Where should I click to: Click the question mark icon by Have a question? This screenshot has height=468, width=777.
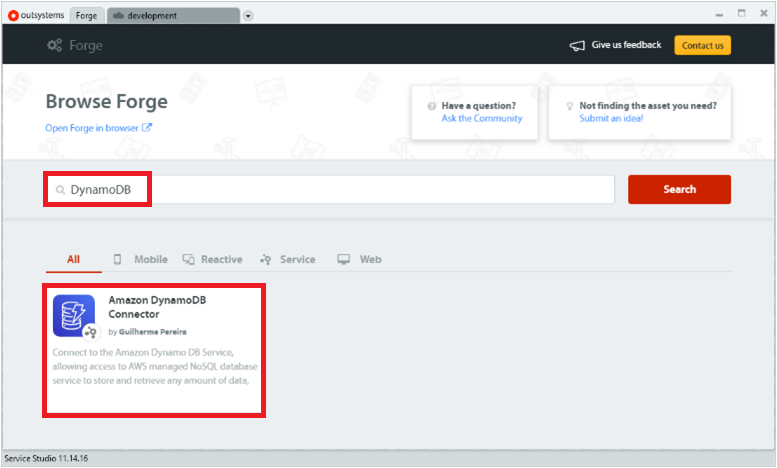point(432,106)
